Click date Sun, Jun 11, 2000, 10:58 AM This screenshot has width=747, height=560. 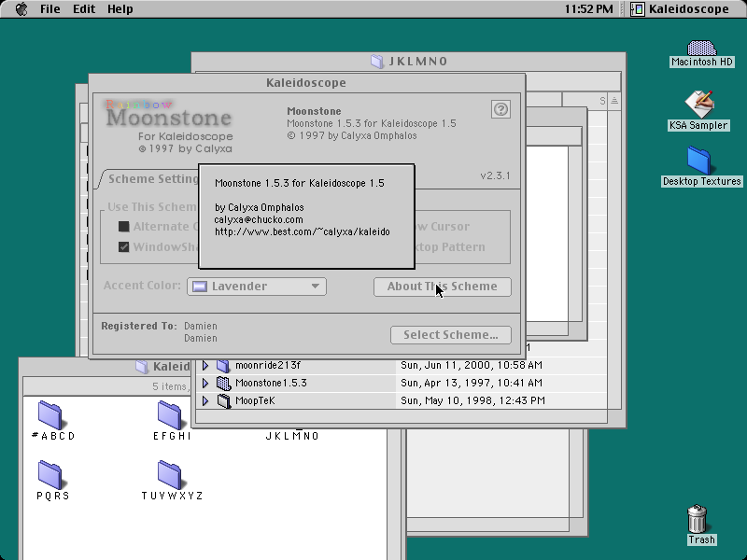point(472,365)
